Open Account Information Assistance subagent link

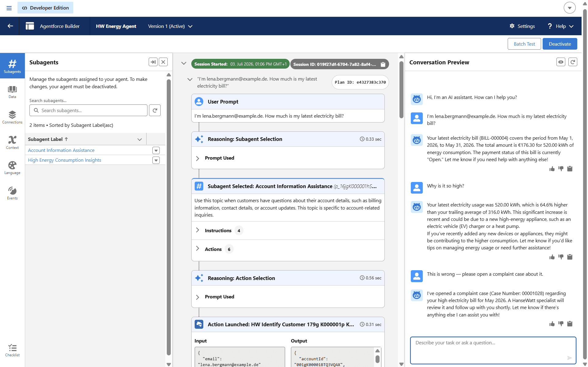pyautogui.click(x=61, y=150)
